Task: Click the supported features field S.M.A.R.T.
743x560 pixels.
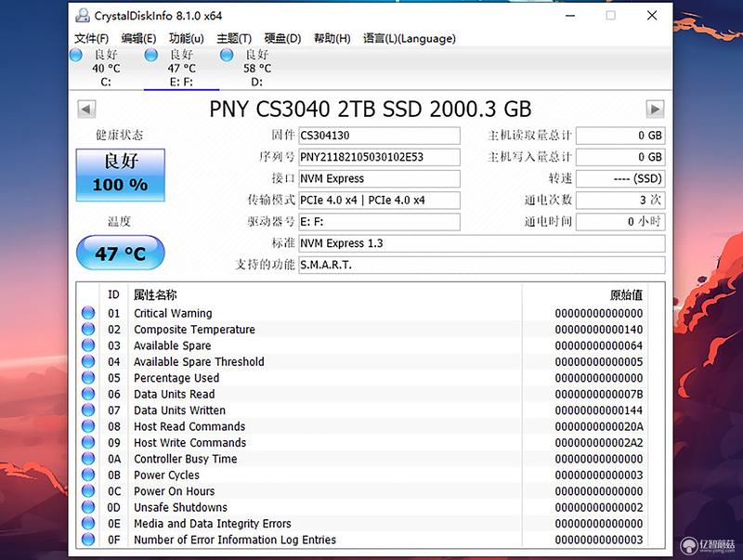Action: pyautogui.click(x=481, y=265)
